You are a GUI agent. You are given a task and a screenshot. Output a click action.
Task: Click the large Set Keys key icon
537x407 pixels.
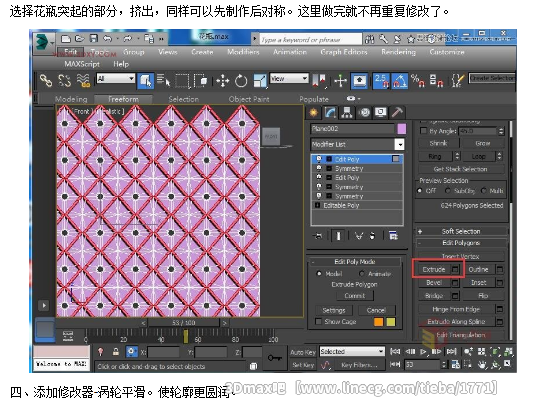(x=274, y=358)
